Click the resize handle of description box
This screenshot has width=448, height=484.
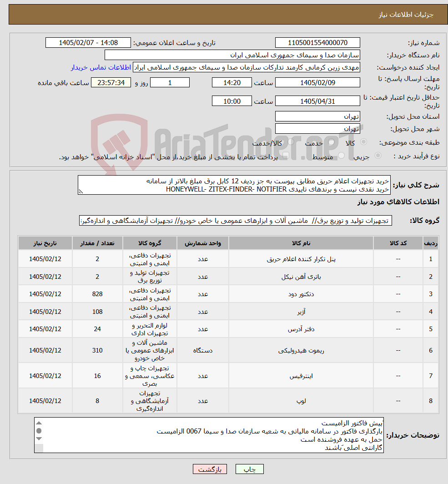[x=81, y=192]
